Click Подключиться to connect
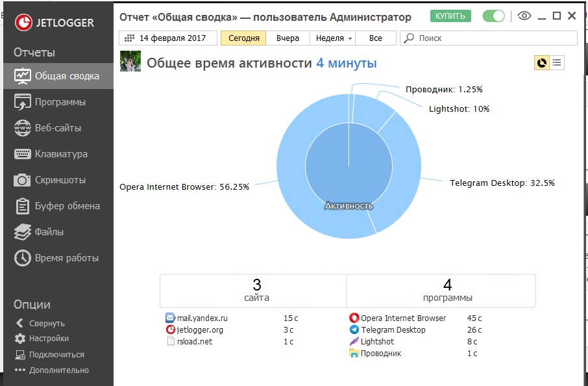Image resolution: width=588 pixels, height=386 pixels. point(49,354)
